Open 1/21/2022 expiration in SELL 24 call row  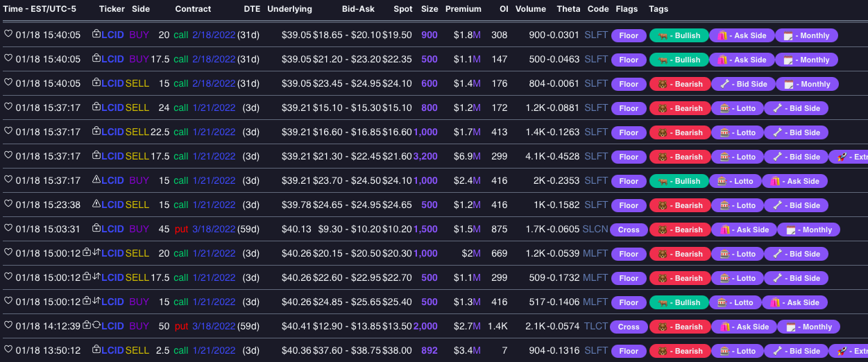pyautogui.click(x=214, y=107)
